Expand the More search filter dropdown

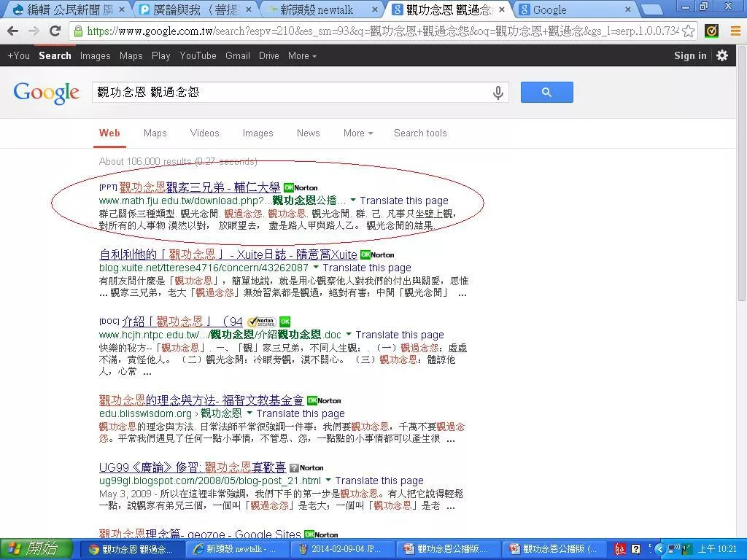(358, 133)
